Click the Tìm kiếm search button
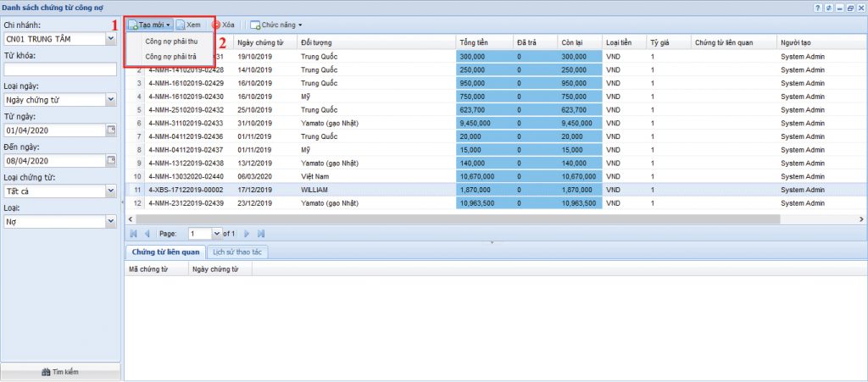The width and height of the screenshot is (868, 382). coord(60,372)
